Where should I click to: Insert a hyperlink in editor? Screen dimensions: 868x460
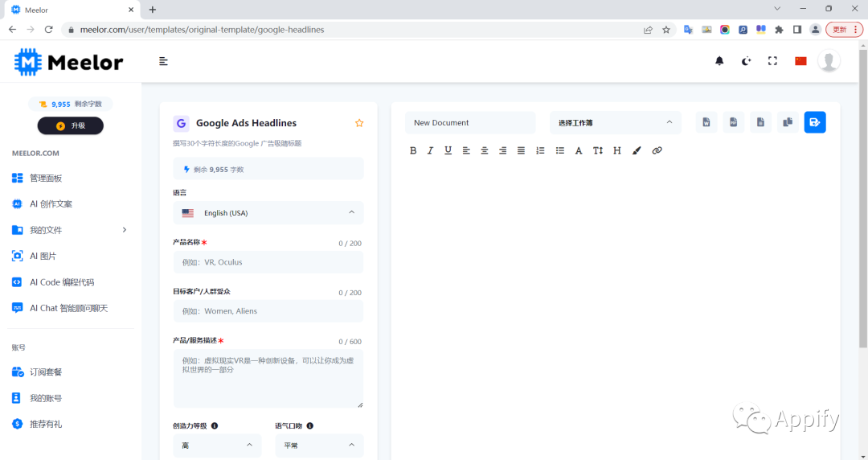(657, 150)
